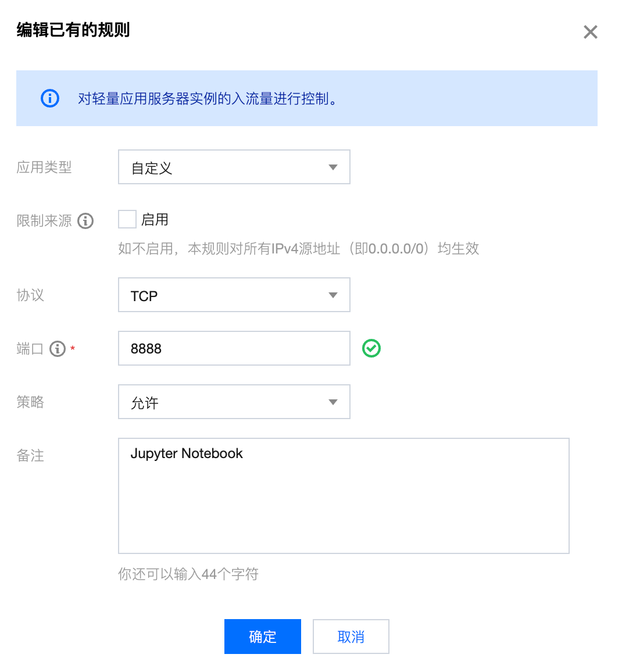
Task: Click the info icon in the blue banner
Action: pyautogui.click(x=50, y=98)
